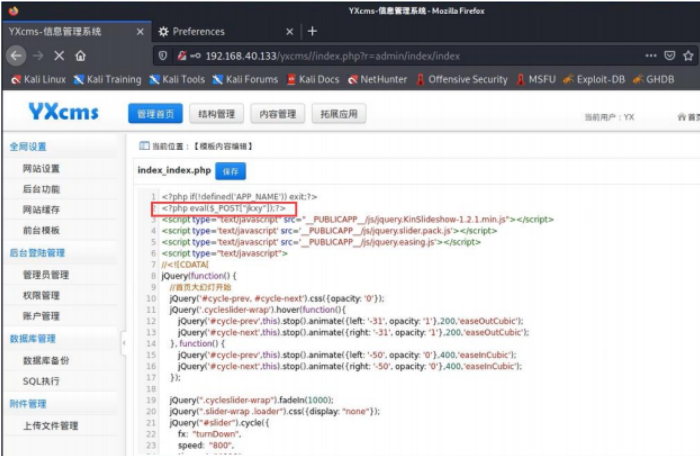This screenshot has width=700, height=456.
Task: Click the browser Back arrow button
Action: [x=17, y=56]
